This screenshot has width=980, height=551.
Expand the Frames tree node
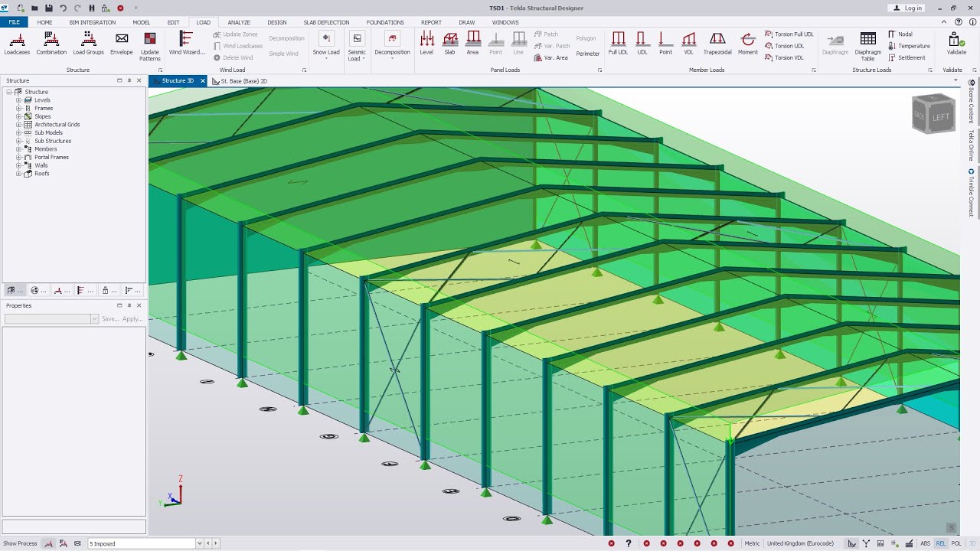[18, 108]
